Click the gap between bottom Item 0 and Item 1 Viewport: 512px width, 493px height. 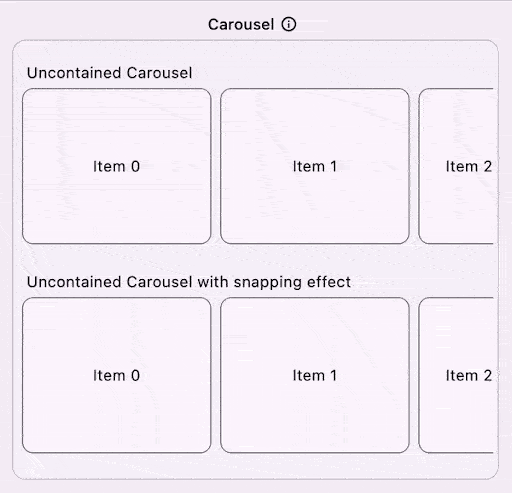(216, 375)
